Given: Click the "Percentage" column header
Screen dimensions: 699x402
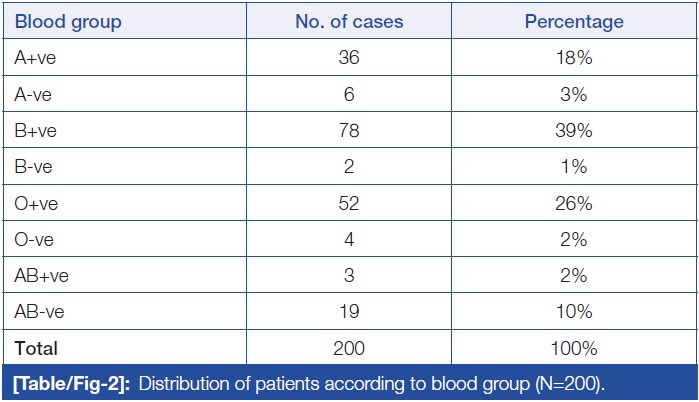Looking at the screenshot, I should [574, 22].
